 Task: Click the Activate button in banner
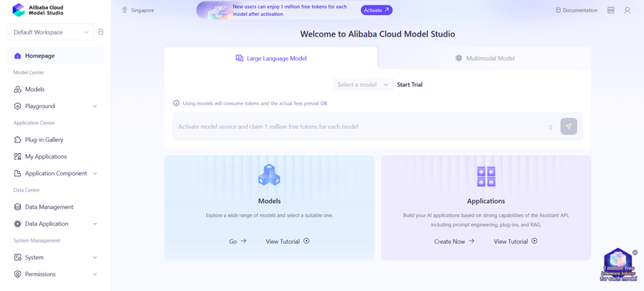click(x=377, y=10)
